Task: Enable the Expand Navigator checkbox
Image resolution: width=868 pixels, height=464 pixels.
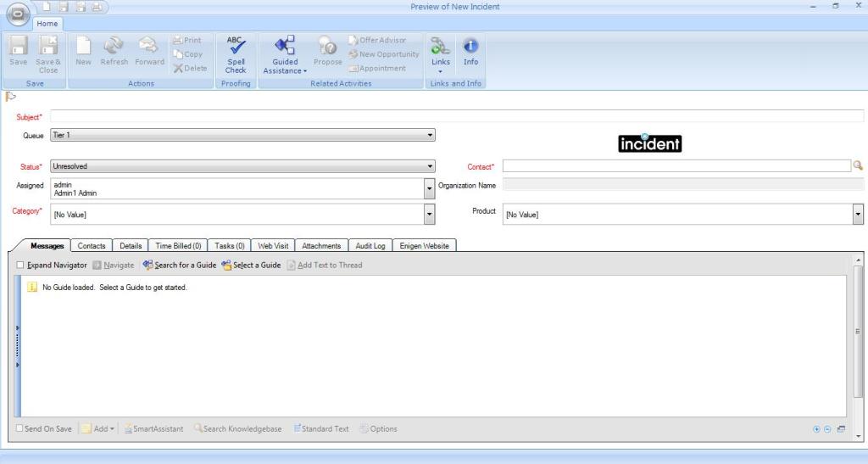Action: (20, 266)
